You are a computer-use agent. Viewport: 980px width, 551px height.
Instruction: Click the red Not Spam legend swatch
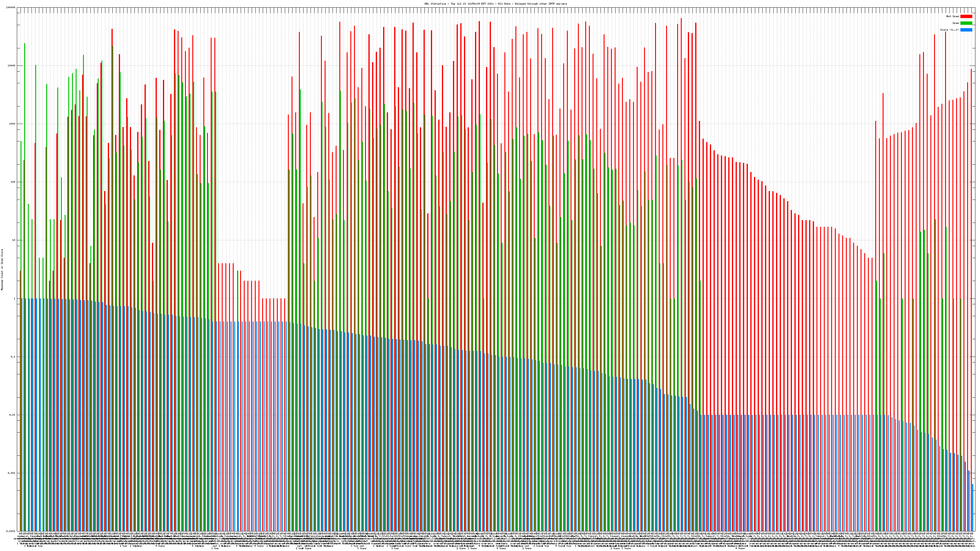[x=966, y=16]
